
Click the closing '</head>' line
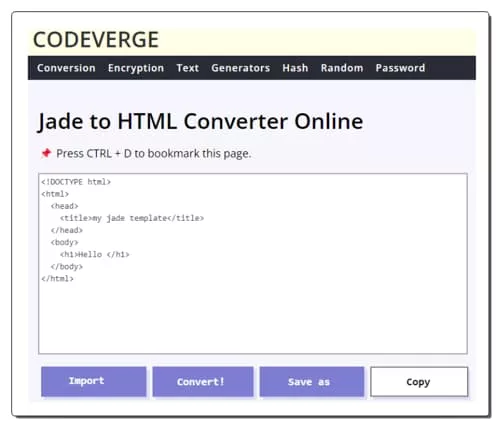(67, 230)
